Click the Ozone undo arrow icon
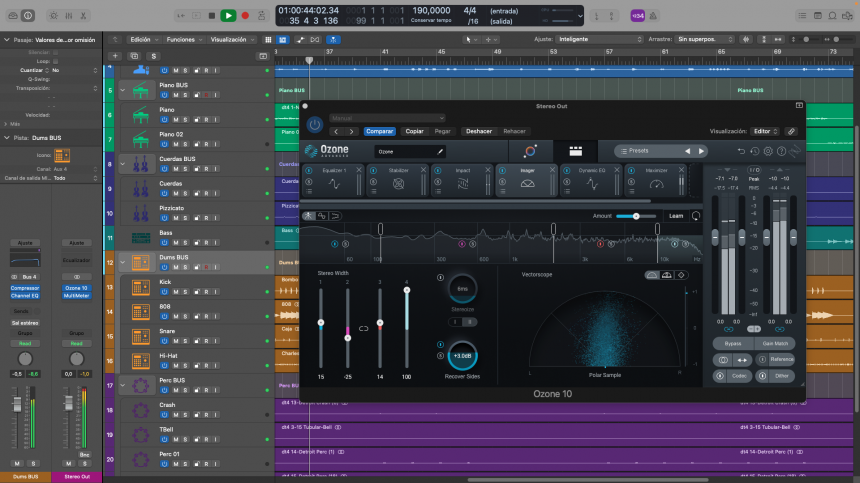The height and width of the screenshot is (483, 860). [741, 151]
